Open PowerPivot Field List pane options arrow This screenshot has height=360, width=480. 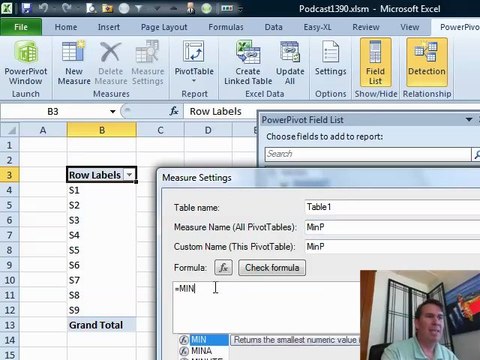[x=469, y=119]
